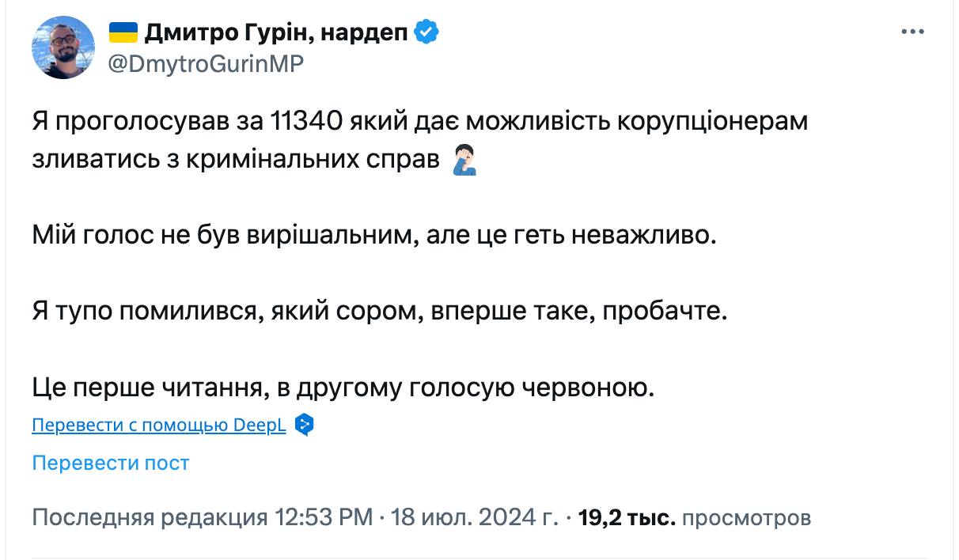This screenshot has height=560, width=959.
Task: Click the line starting with Мій голос
Action: pyautogui.click(x=373, y=235)
